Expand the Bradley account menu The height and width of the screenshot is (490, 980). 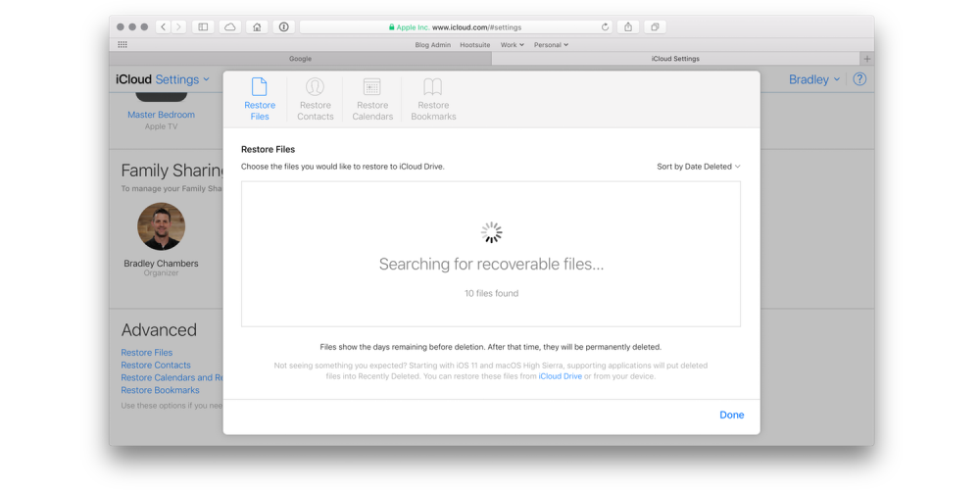813,79
